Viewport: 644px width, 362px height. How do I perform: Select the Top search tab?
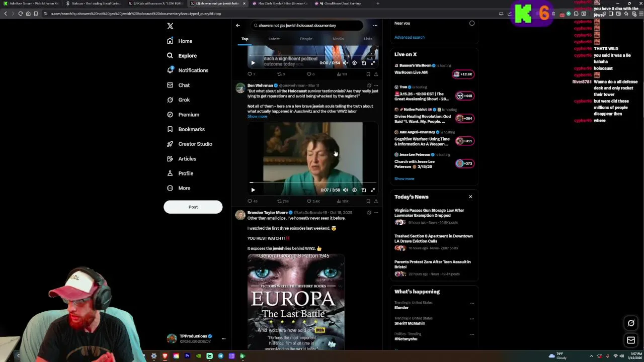pyautogui.click(x=245, y=39)
